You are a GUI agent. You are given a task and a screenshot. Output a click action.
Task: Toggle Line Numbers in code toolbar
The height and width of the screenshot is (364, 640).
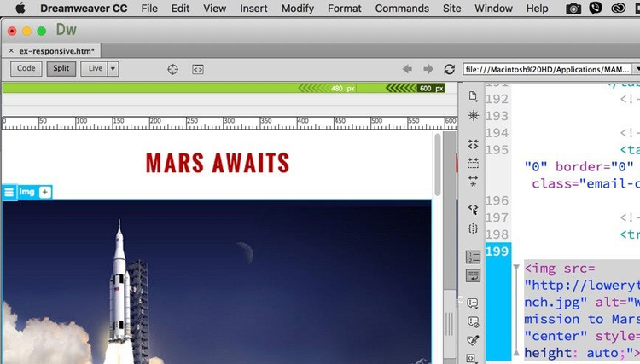pos(474,257)
